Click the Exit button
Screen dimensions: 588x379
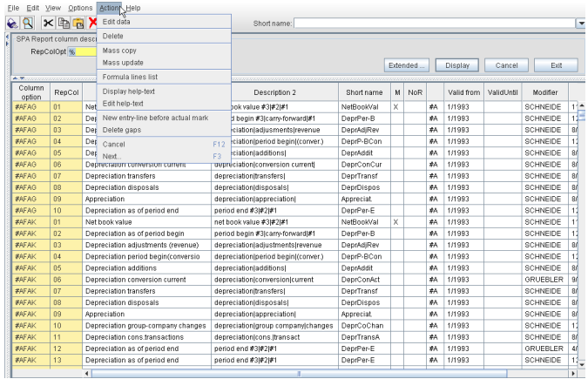pos(556,65)
